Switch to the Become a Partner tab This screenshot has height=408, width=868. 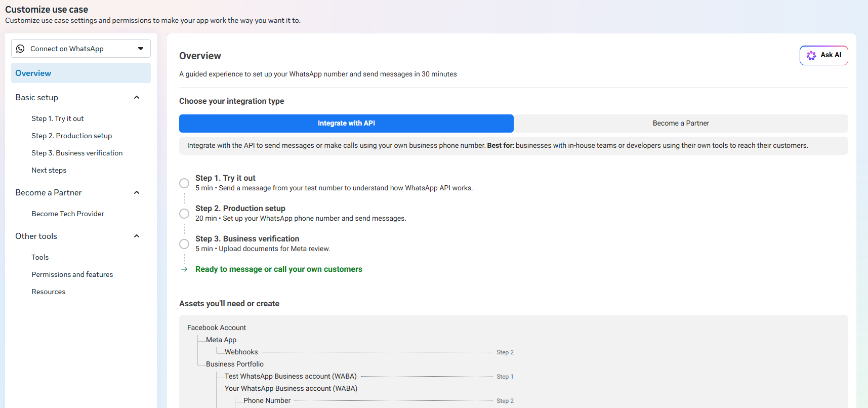(681, 123)
